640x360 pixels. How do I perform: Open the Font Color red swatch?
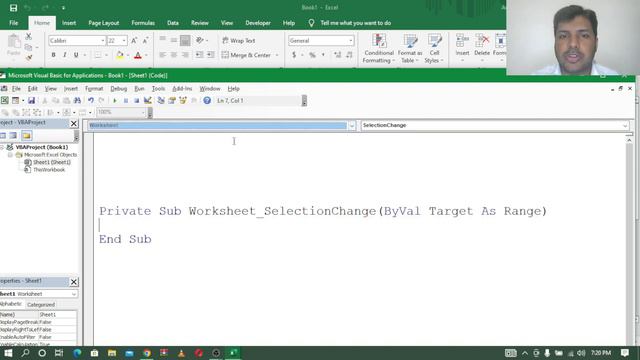click(138, 55)
